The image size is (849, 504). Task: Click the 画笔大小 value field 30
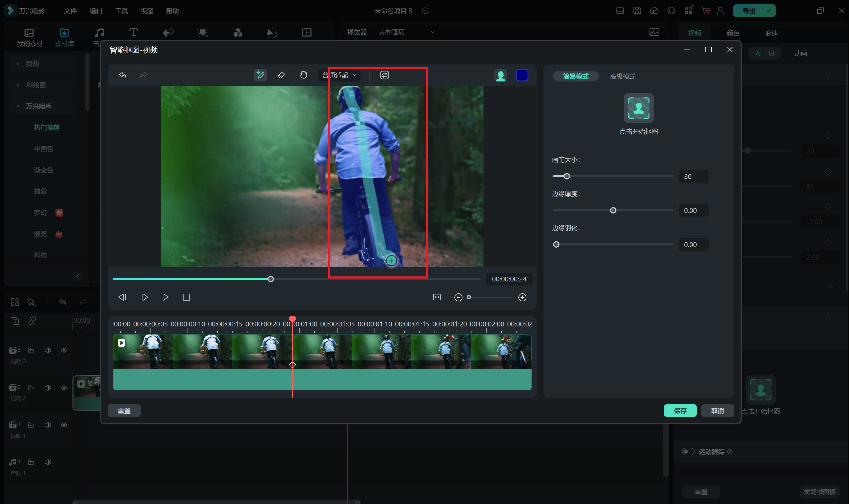pyautogui.click(x=693, y=176)
